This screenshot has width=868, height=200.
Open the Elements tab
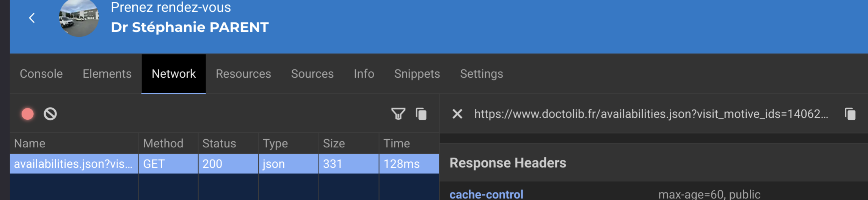[x=107, y=74]
